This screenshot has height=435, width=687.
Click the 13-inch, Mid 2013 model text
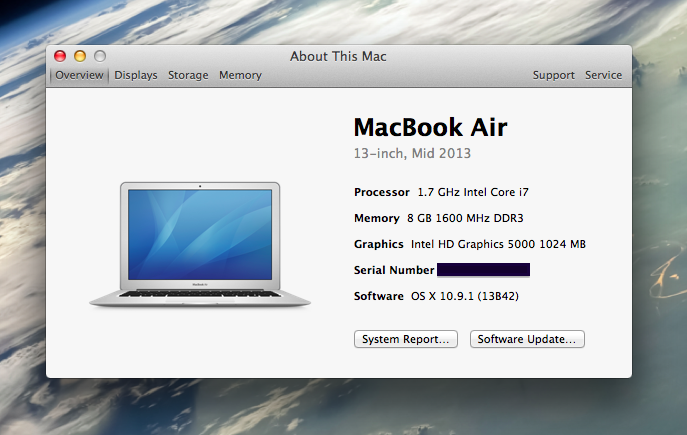pos(412,153)
